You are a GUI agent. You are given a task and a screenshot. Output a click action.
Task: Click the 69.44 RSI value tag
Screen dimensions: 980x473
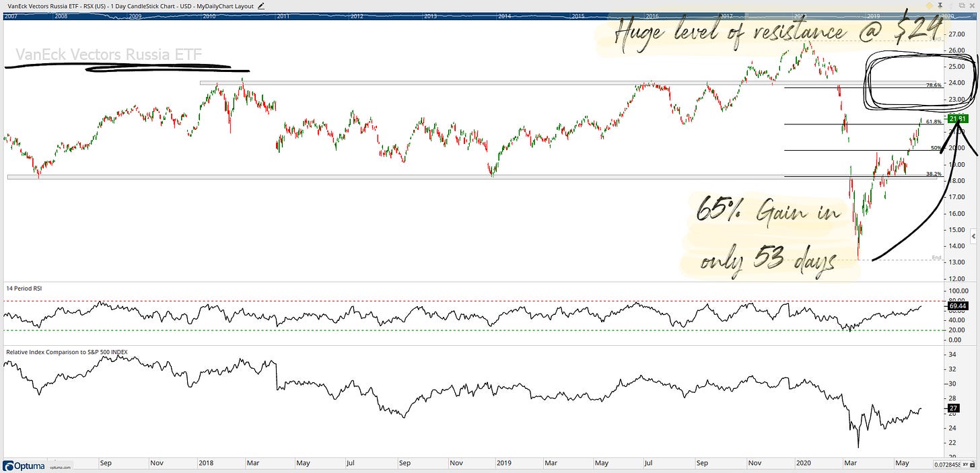(x=956, y=306)
